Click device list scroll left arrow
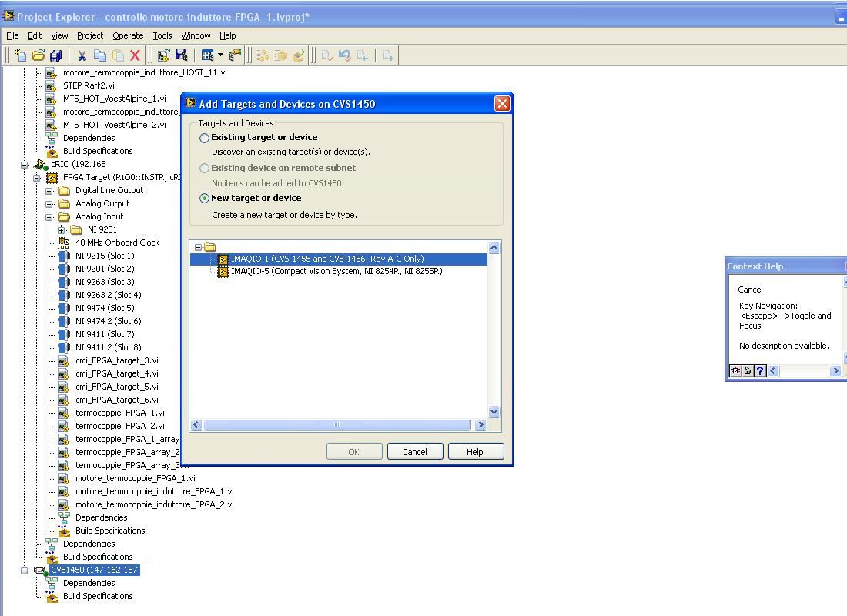 pos(196,425)
